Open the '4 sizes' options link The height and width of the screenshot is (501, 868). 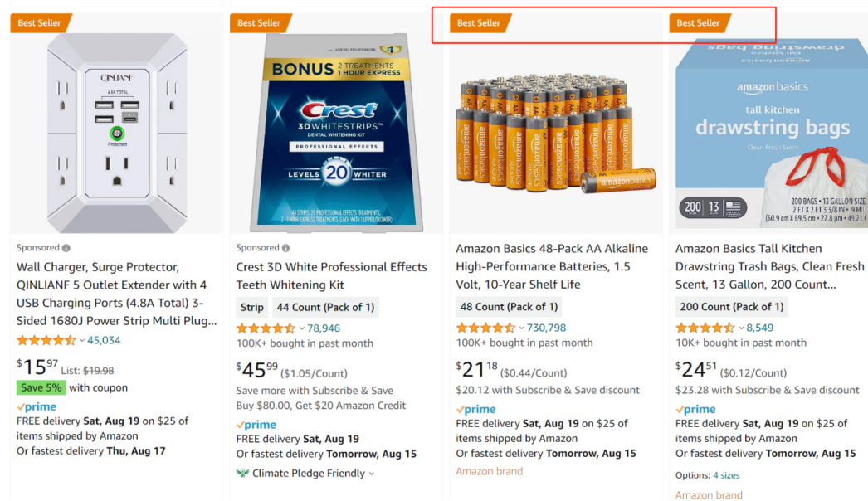[x=726, y=475]
